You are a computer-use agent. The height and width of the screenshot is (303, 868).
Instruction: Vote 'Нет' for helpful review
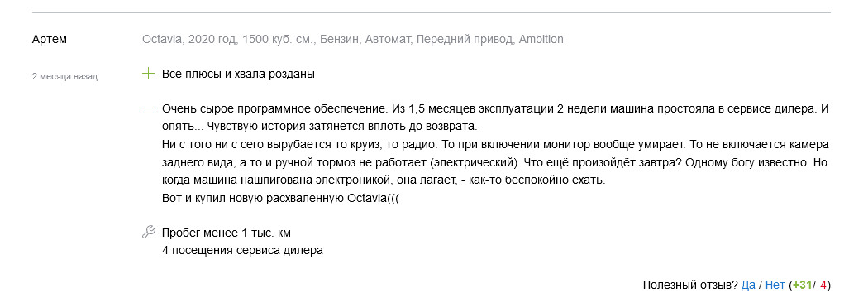pyautogui.click(x=775, y=286)
